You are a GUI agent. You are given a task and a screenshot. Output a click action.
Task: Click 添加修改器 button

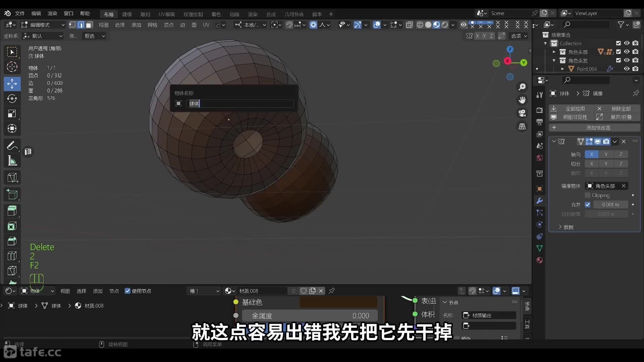click(594, 128)
